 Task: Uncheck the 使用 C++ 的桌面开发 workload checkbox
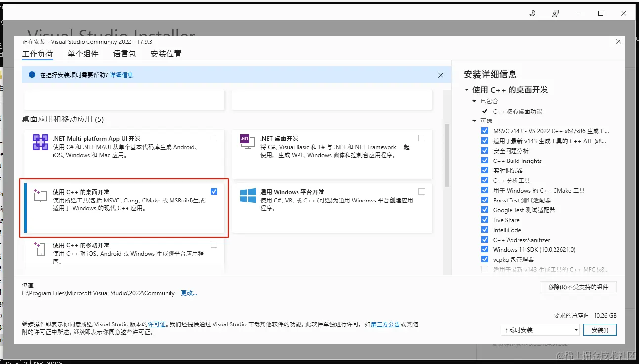(x=214, y=191)
